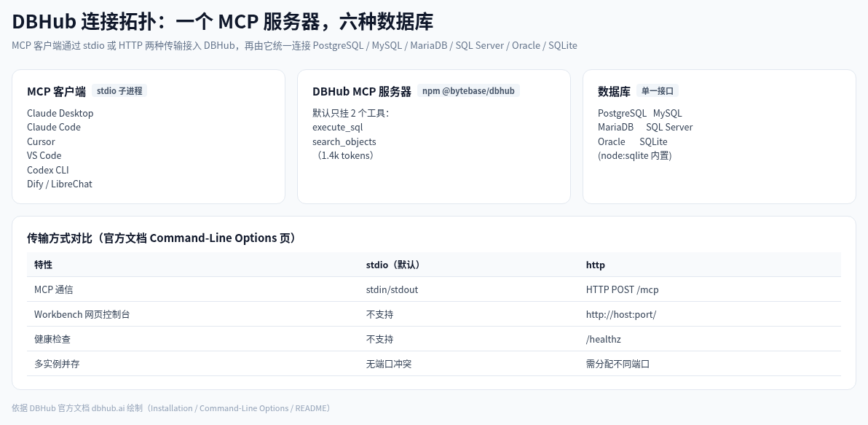
Task: Click the stdio 子进程 badge
Action: 119,91
